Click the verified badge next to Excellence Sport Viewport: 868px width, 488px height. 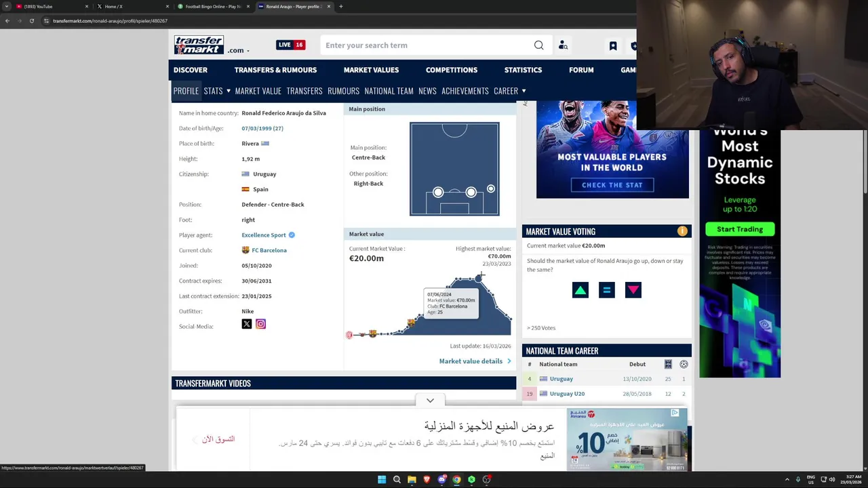[x=292, y=235]
